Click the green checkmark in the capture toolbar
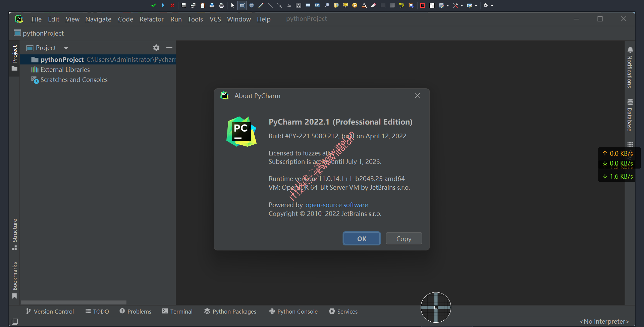The image size is (644, 327). click(x=154, y=5)
